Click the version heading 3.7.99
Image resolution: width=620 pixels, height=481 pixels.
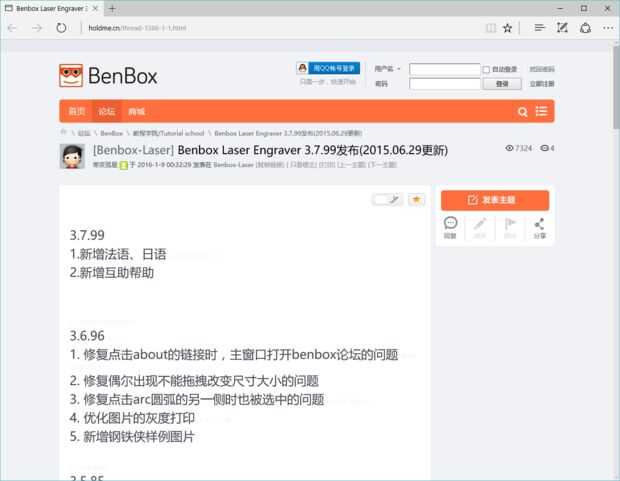(x=87, y=235)
